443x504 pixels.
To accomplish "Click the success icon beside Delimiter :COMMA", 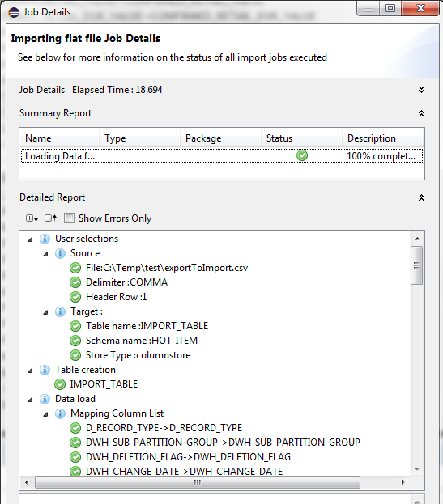I will tap(75, 282).
